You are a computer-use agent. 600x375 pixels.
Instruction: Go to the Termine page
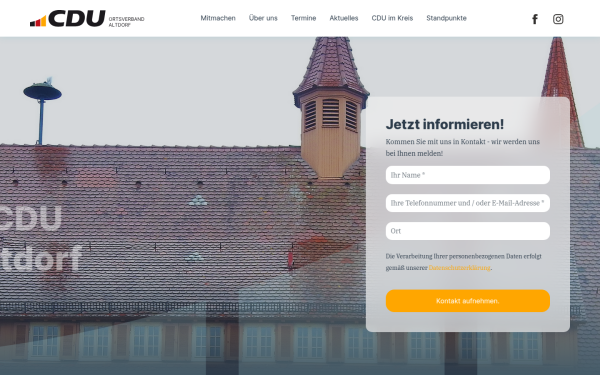(303, 18)
